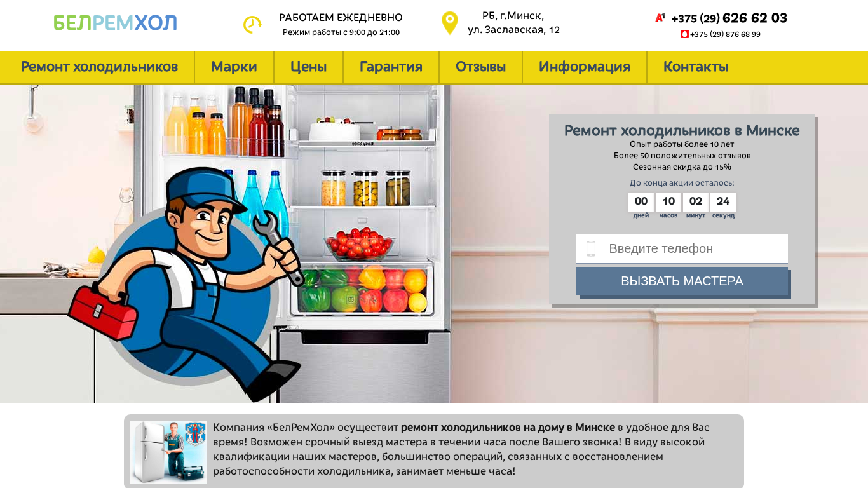Go to the Цены page
Screen dimensions: 868x488
coord(308,67)
